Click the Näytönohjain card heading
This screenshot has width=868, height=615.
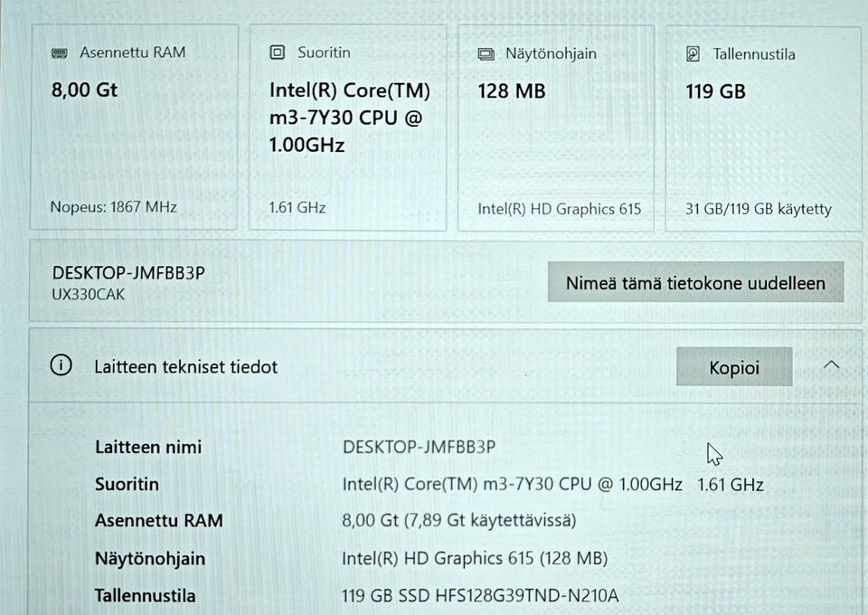point(551,53)
